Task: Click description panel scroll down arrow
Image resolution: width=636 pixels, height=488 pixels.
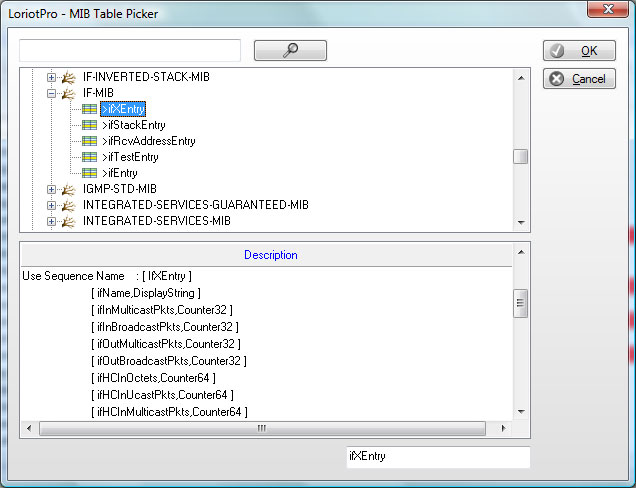Action: click(521, 412)
